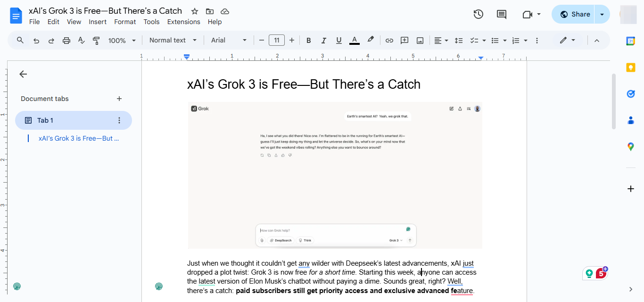Open the Format menu
This screenshot has width=644, height=302.
(125, 22)
